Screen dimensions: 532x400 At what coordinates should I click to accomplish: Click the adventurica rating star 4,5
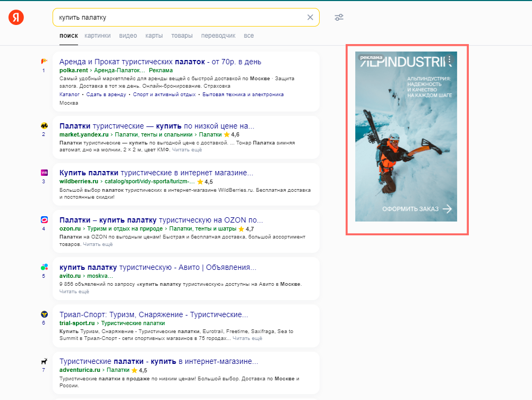coord(134,370)
